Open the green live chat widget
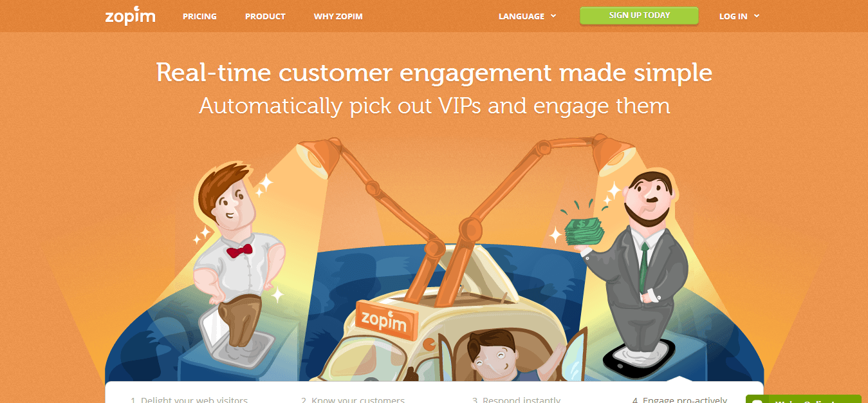This screenshot has width=868, height=403. (803, 399)
